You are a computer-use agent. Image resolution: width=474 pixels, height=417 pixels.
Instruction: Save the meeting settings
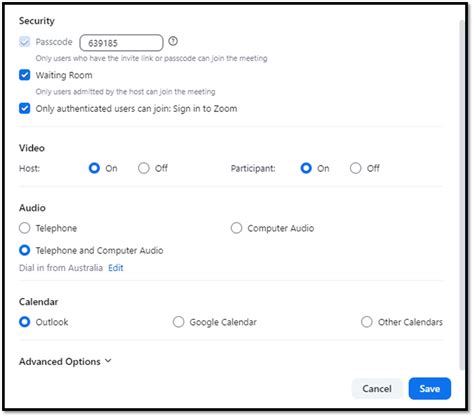click(430, 389)
